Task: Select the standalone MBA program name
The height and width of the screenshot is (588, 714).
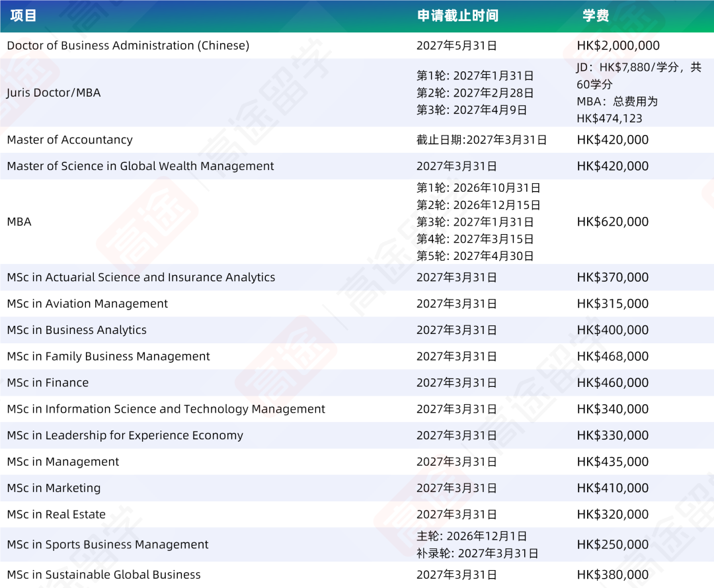Action: tap(19, 222)
